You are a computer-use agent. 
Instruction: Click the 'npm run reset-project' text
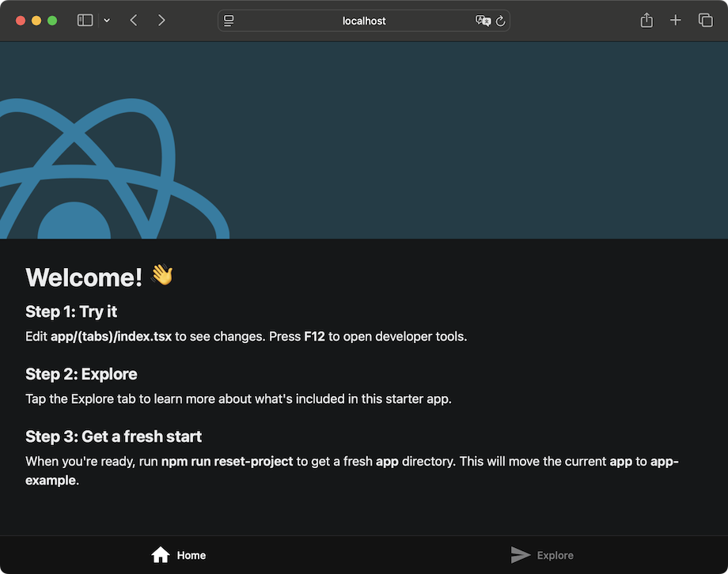point(227,461)
